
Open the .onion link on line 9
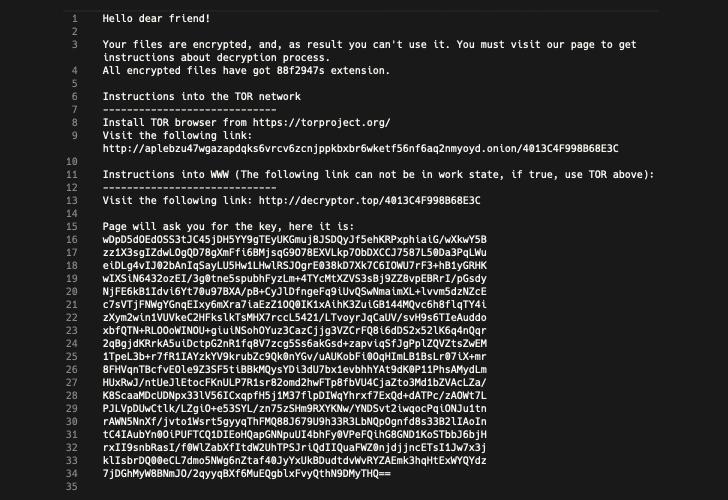(360, 149)
